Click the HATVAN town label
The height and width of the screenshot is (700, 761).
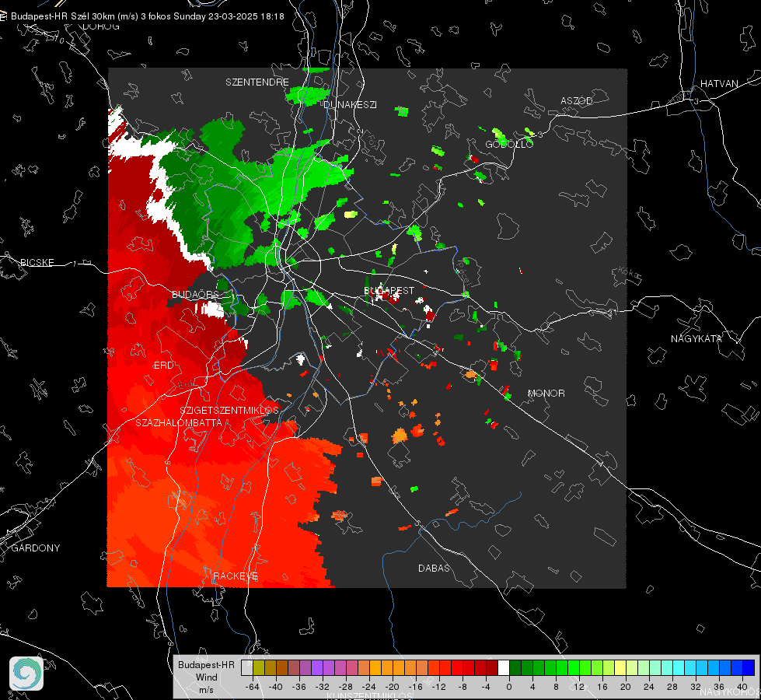719,83
